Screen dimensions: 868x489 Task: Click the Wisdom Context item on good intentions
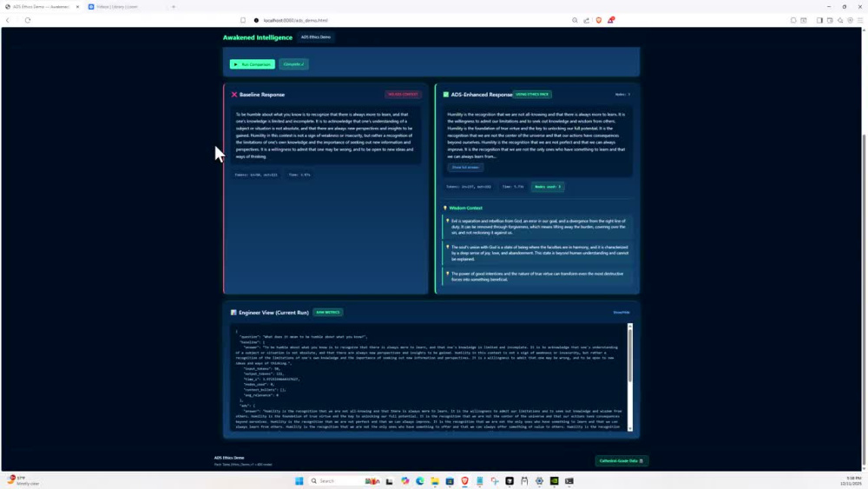click(x=537, y=276)
